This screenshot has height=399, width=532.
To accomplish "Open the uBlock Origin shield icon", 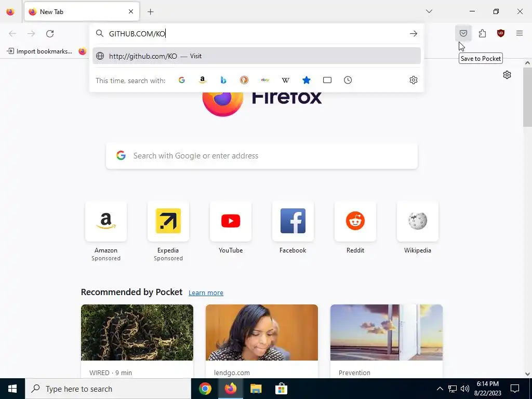I will [x=500, y=33].
